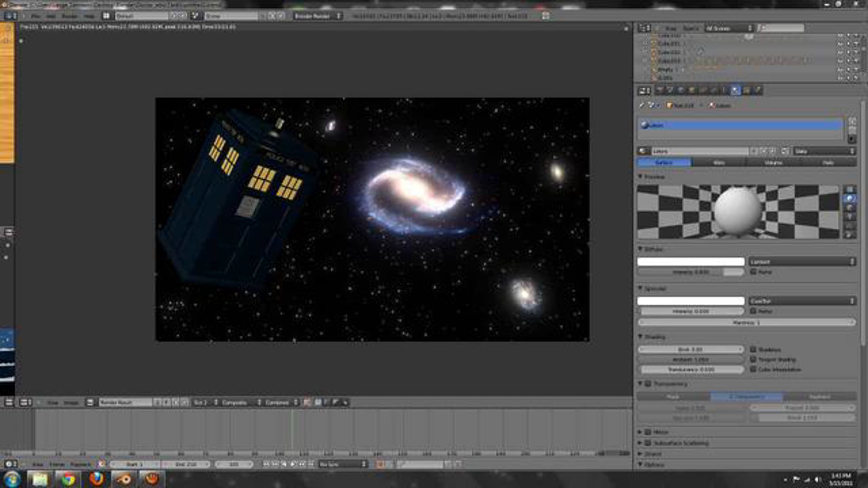Click the outliner editor type icon
Viewport: 868px width, 488px height.
tap(644, 28)
